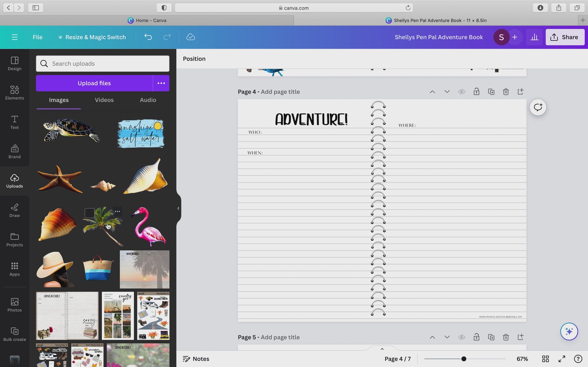Toggle hide for Page 4

click(x=462, y=92)
